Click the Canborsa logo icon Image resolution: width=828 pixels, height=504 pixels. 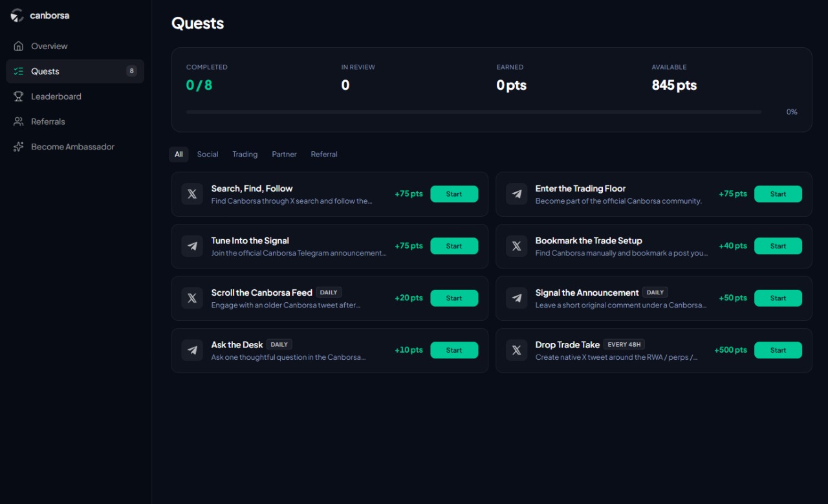tap(17, 16)
